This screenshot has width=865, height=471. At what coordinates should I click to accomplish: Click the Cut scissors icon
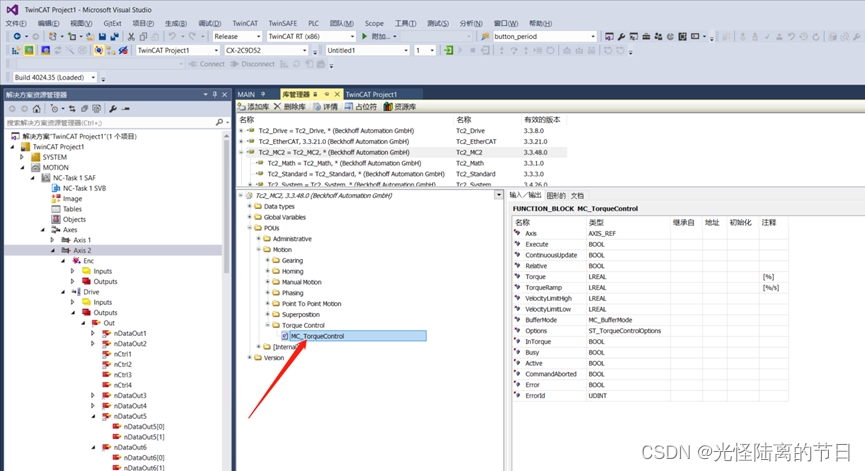(131, 36)
